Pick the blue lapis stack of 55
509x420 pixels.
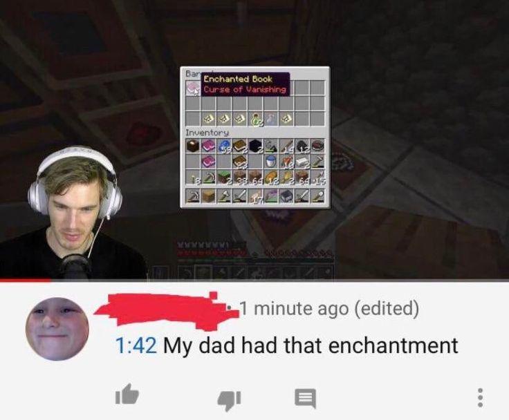coord(224,146)
